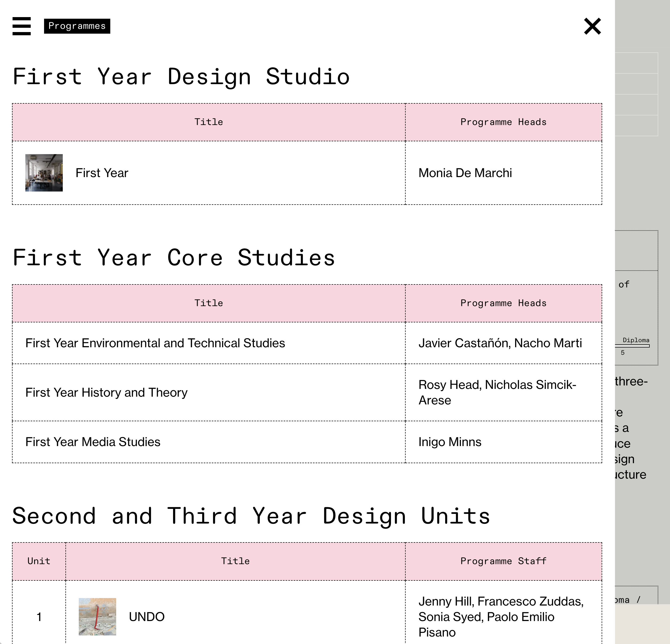The image size is (670, 644).
Task: Click Title header in Core Studies table
Action: click(x=209, y=303)
